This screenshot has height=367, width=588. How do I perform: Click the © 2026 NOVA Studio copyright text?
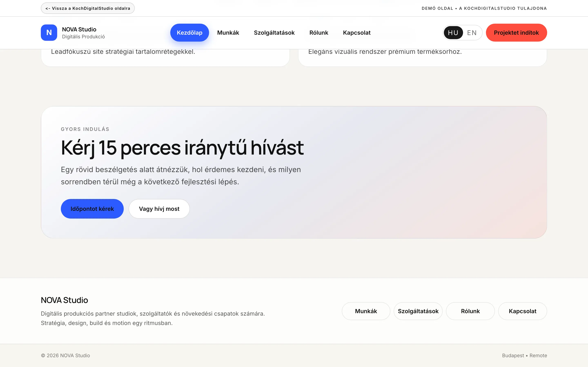pos(65,355)
